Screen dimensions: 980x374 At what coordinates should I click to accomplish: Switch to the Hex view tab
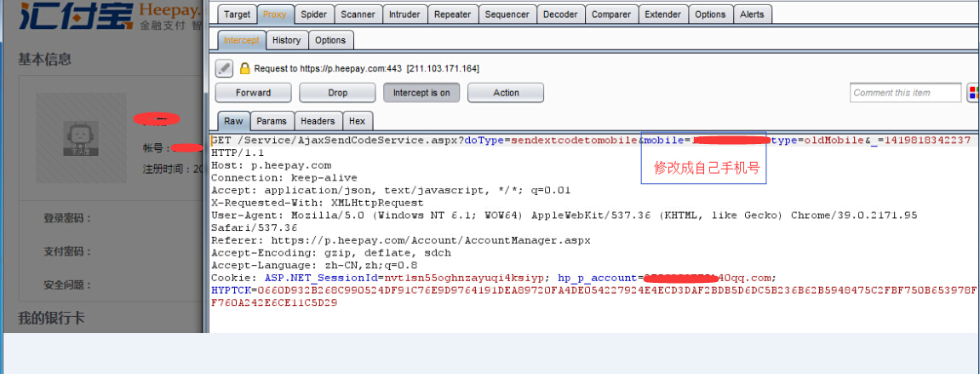coord(358,121)
